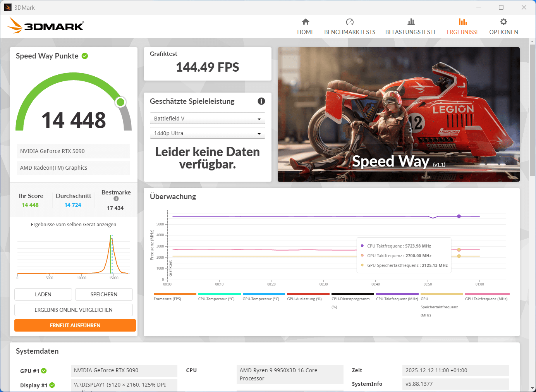Click the 144.49 FPS Grafiktest value
The width and height of the screenshot is (536, 392).
pyautogui.click(x=208, y=67)
